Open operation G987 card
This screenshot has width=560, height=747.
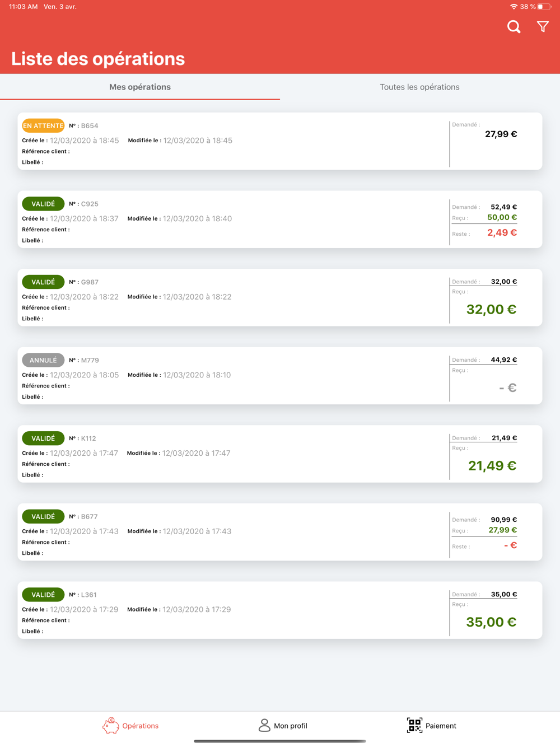point(280,297)
